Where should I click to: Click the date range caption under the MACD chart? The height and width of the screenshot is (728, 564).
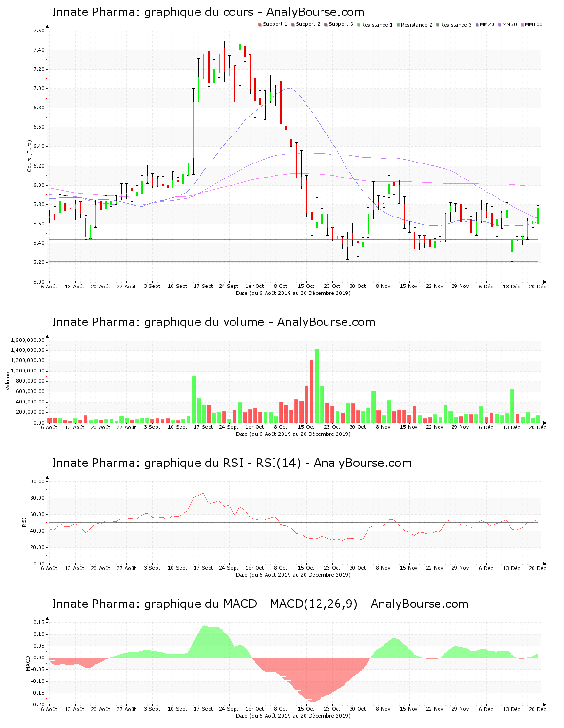point(293,716)
